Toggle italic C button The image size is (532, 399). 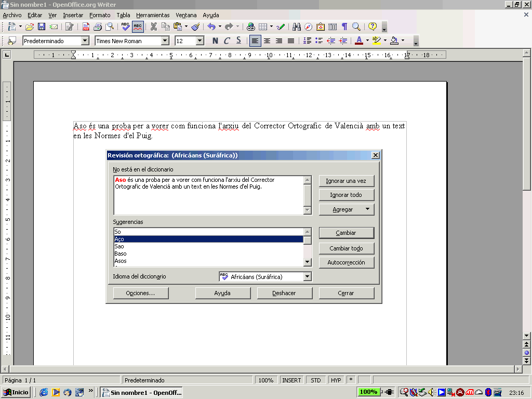tap(227, 41)
